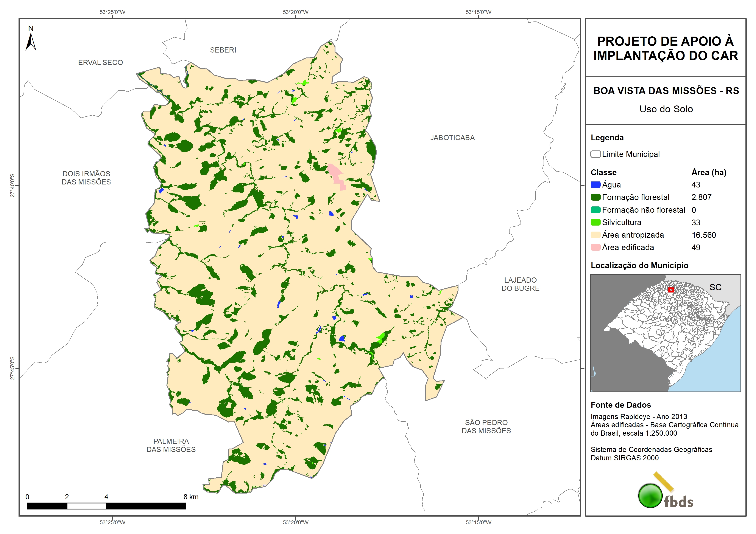Click the Limite Municipal legend symbol
The width and height of the screenshot is (756, 534).
coord(595,154)
